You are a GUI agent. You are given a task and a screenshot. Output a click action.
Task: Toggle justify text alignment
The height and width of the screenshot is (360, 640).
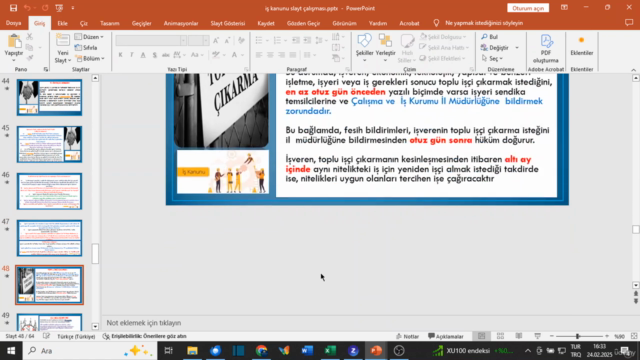pos(293,55)
